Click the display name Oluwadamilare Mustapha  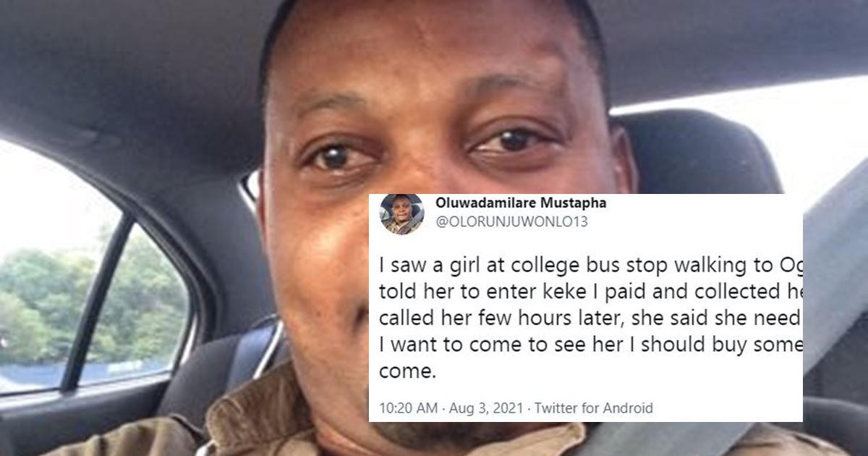[x=521, y=203]
